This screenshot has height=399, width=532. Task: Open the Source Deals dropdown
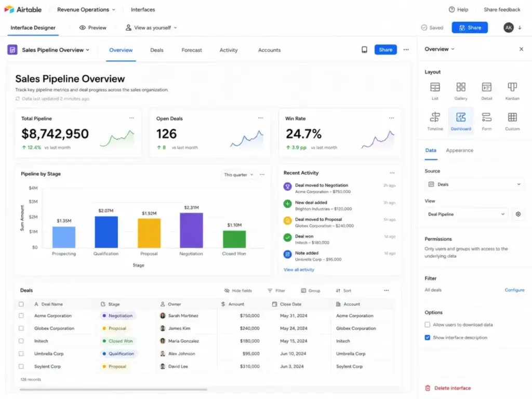pos(474,184)
